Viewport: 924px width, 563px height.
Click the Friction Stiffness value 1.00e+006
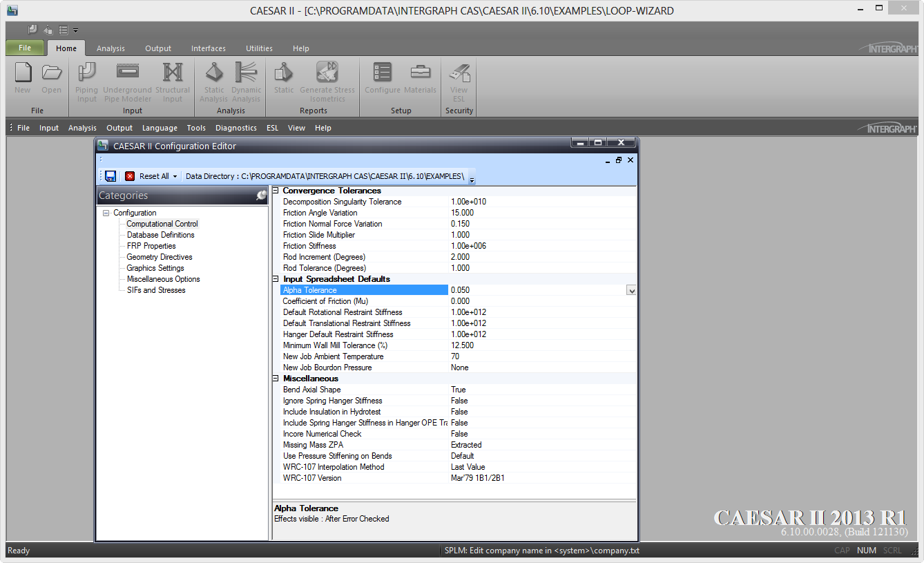point(468,246)
